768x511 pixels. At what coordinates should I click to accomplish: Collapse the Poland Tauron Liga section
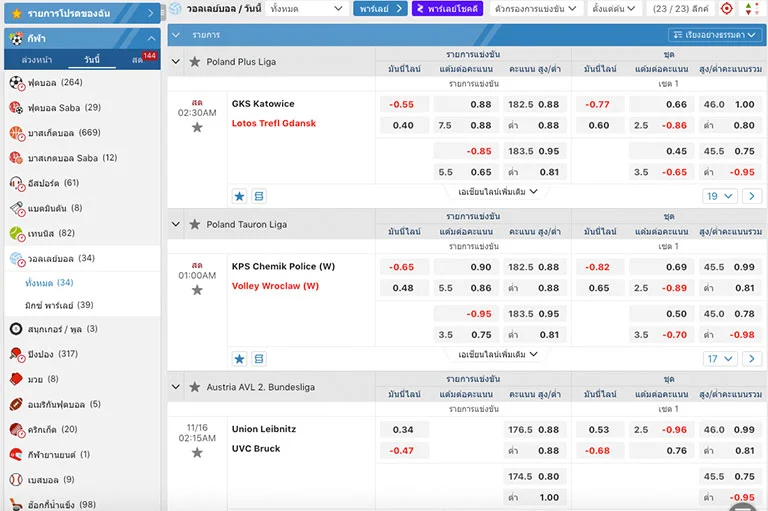tap(176, 224)
